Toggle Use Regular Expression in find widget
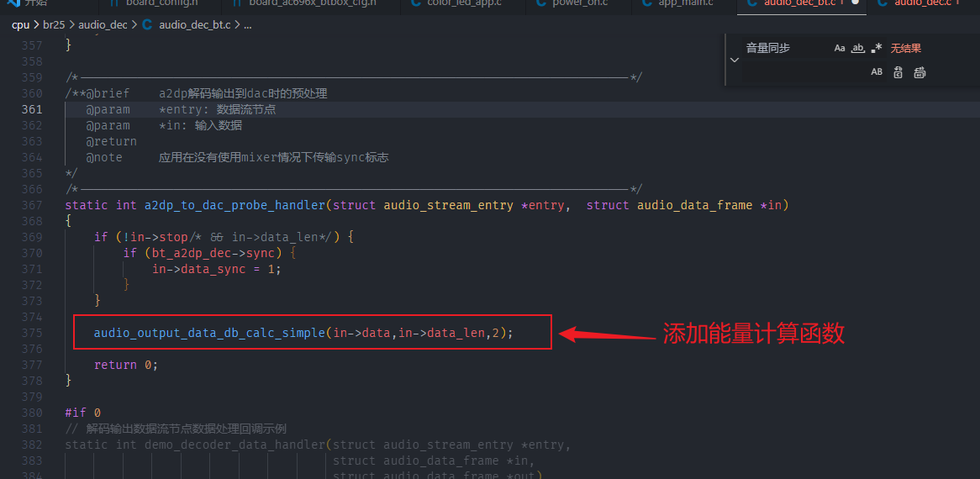The height and width of the screenshot is (479, 980). pos(877,48)
